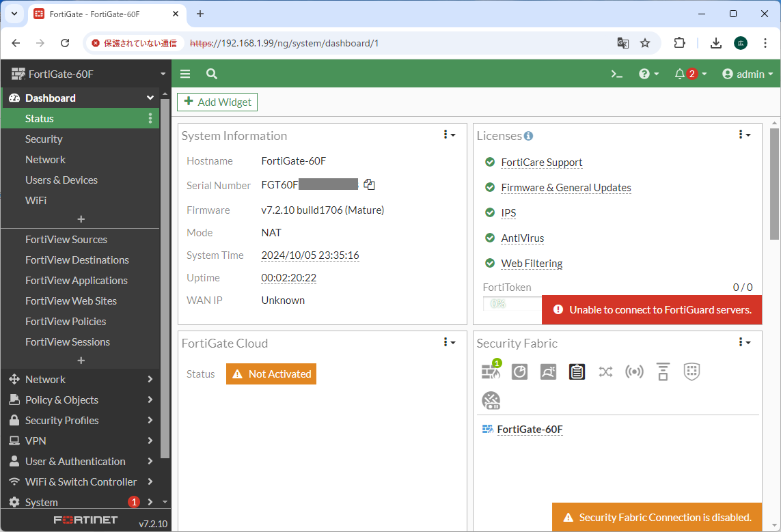Click the search magnifier icon
The height and width of the screenshot is (532, 781).
point(212,74)
